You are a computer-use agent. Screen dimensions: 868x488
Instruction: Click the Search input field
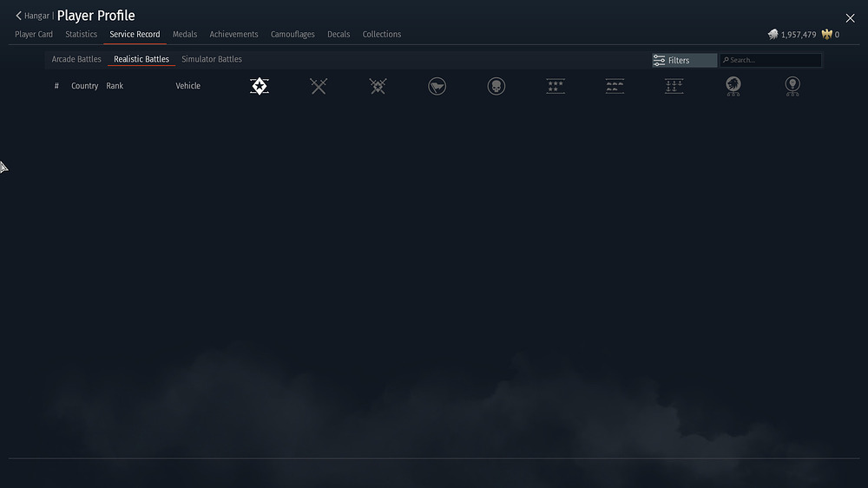[x=773, y=60]
